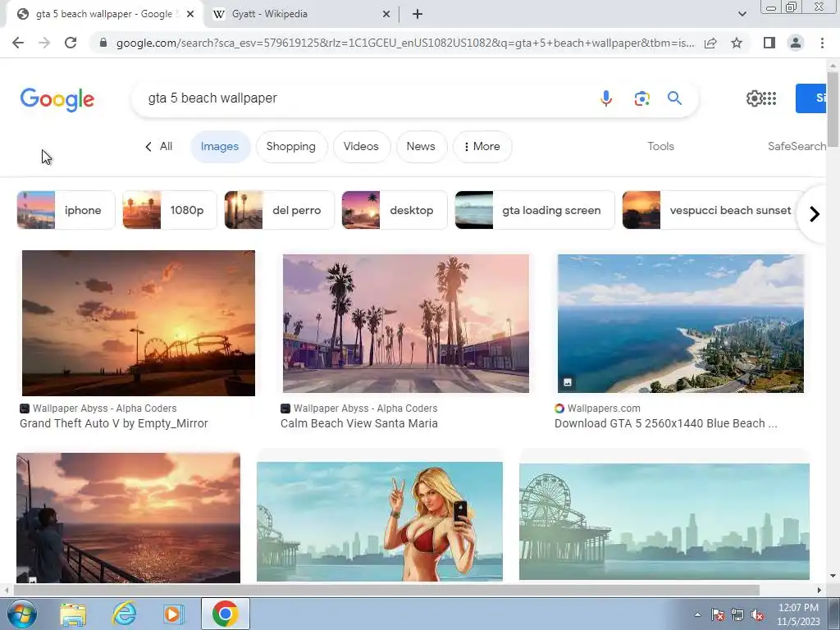The image size is (840, 630).
Task: Switch to Videos results
Action: coord(361,147)
